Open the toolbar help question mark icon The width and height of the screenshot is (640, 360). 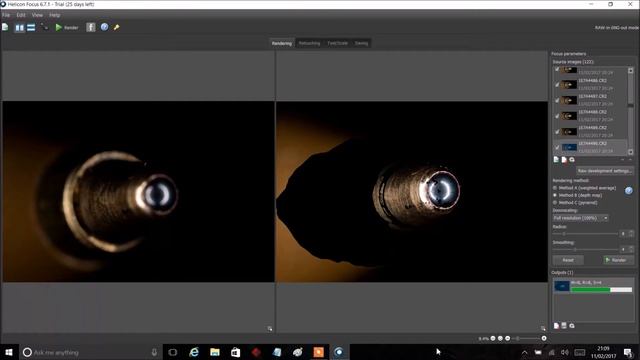pos(104,27)
